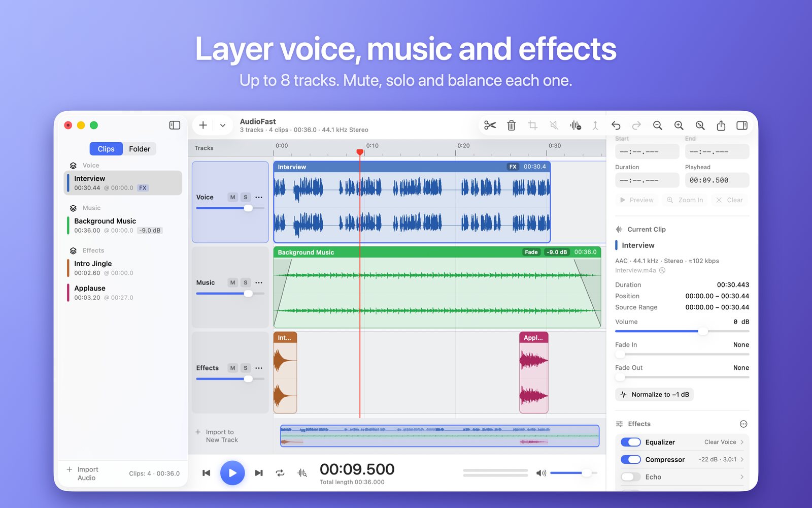
Task: Toggle the Compressor switch
Action: click(x=631, y=459)
